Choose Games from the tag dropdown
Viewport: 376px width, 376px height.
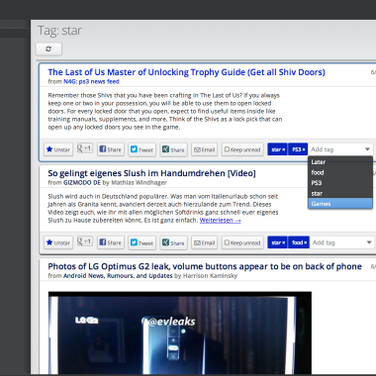tap(340, 203)
